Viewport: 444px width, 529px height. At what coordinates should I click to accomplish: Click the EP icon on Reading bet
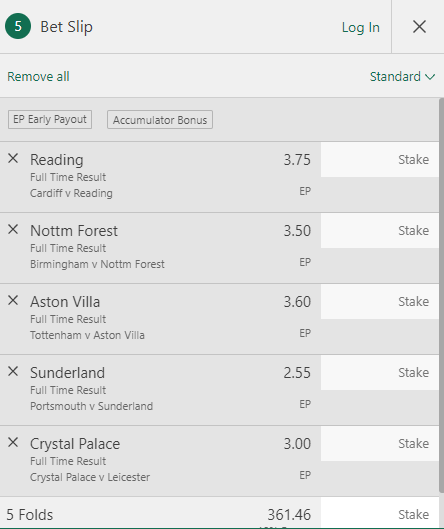pyautogui.click(x=305, y=191)
